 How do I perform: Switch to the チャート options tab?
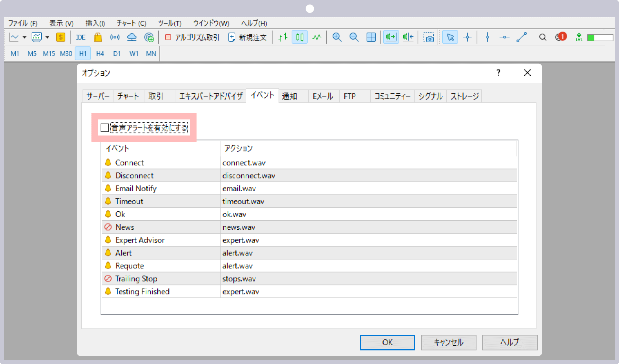128,96
